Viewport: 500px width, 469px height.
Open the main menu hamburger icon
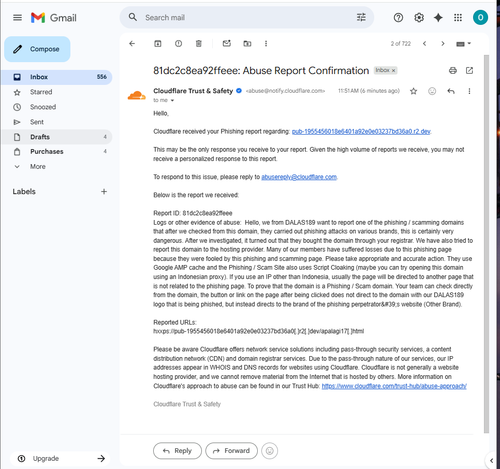point(17,17)
